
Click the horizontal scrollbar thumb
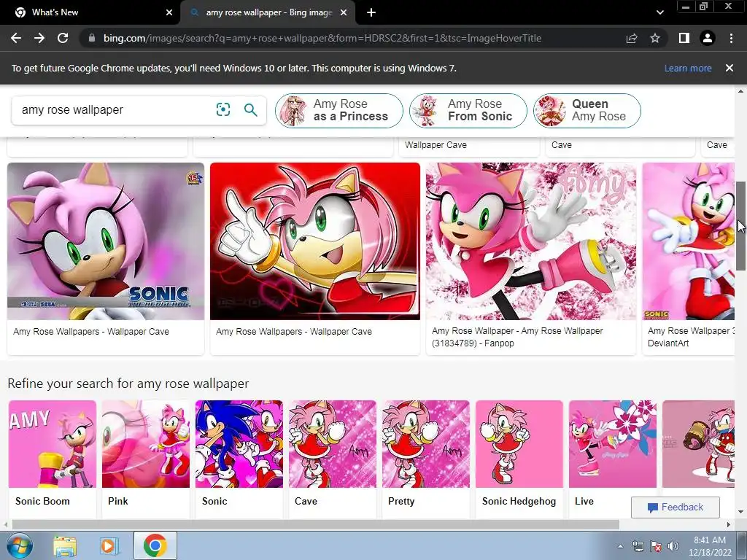click(x=315, y=524)
